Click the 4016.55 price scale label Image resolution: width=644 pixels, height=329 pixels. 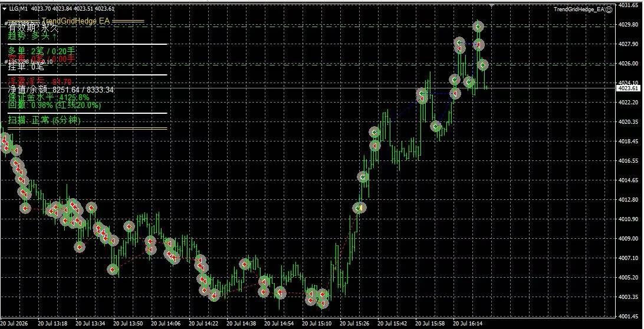[629, 161]
